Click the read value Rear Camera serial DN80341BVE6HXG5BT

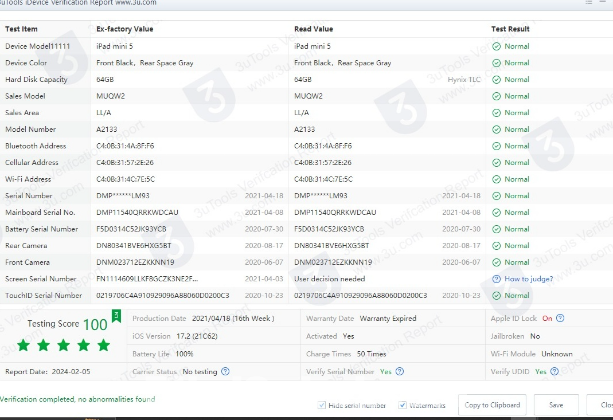pyautogui.click(x=332, y=246)
